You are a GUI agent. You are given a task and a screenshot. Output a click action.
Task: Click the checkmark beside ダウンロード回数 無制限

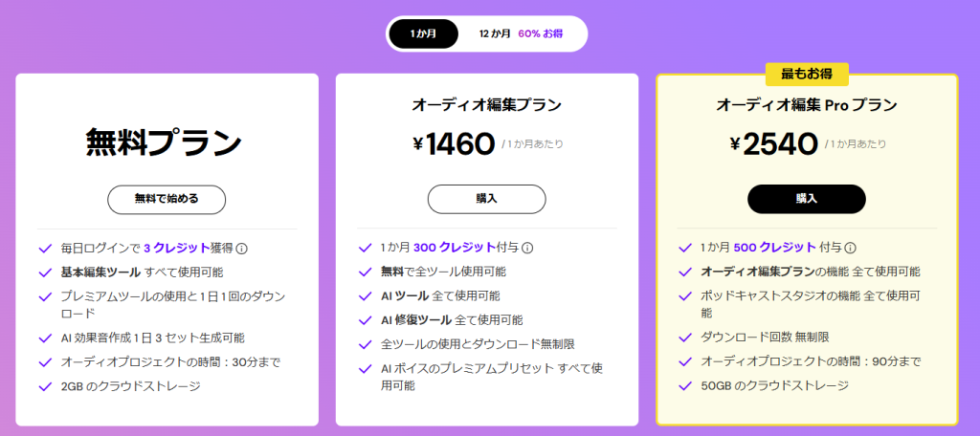click(x=685, y=338)
